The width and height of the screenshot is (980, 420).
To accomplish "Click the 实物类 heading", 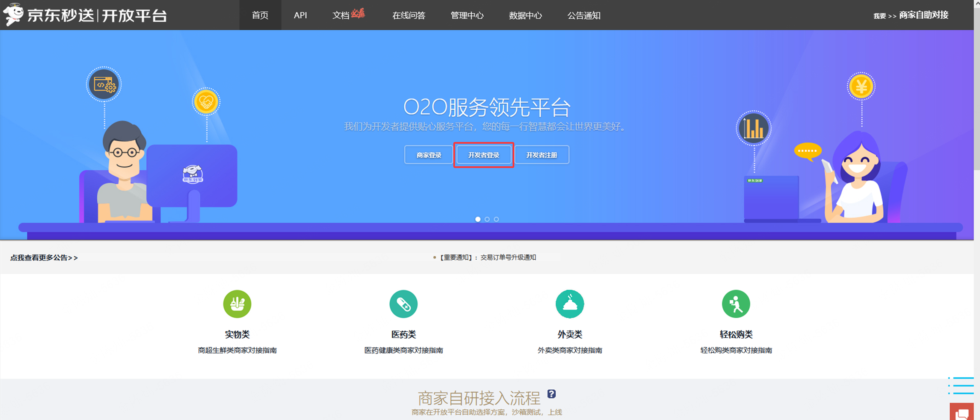I will pyautogui.click(x=237, y=334).
